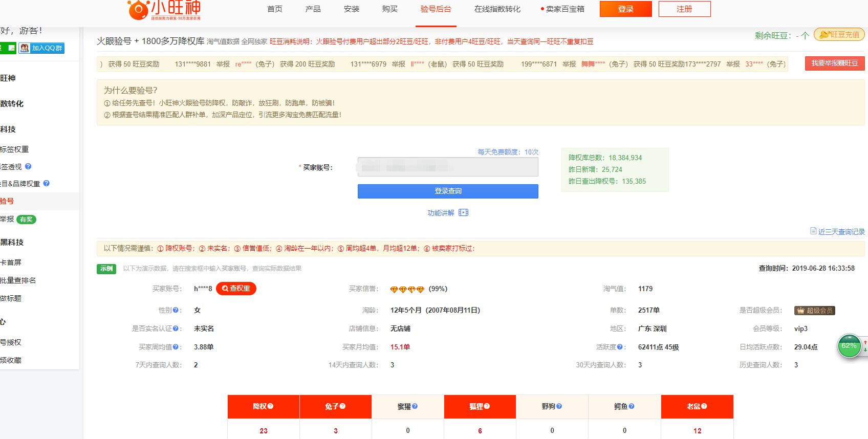Open 做标题 in the sidebar

(x=11, y=298)
